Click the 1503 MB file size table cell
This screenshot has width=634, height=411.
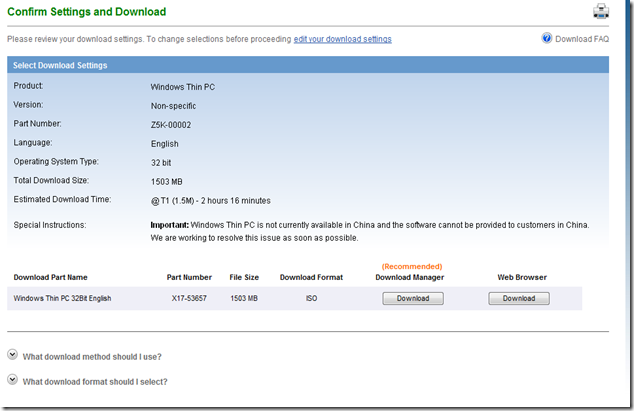(x=244, y=298)
